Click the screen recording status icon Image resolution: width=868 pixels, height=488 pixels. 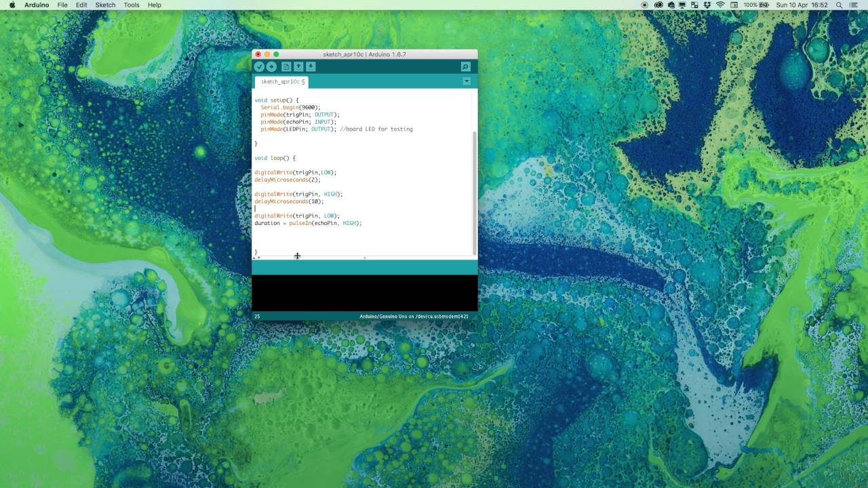pos(644,5)
